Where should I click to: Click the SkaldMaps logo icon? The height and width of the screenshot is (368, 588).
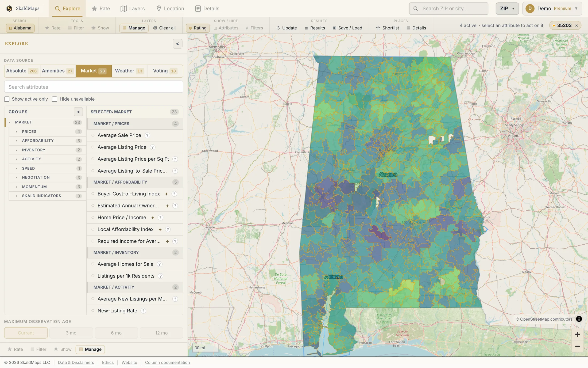(9, 8)
